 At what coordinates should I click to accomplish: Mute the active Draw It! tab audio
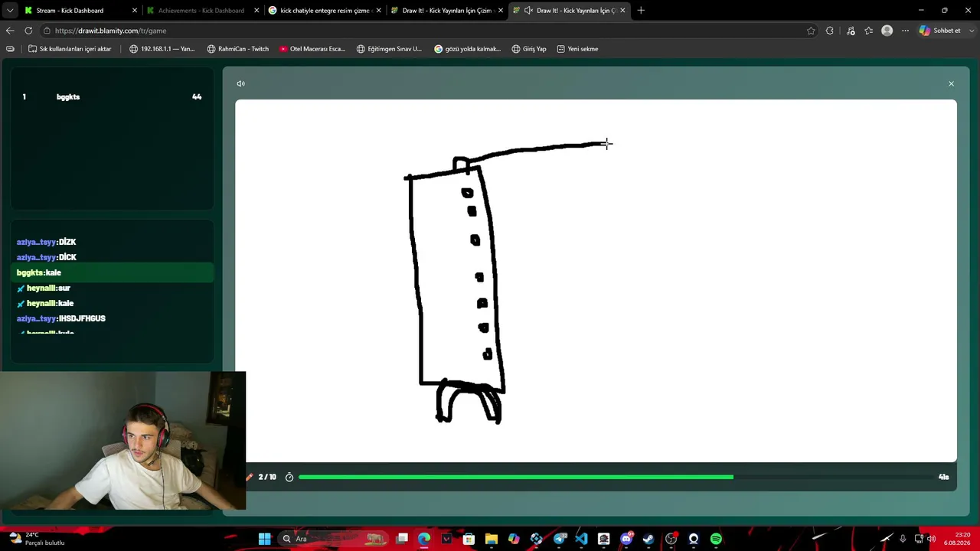click(x=528, y=11)
